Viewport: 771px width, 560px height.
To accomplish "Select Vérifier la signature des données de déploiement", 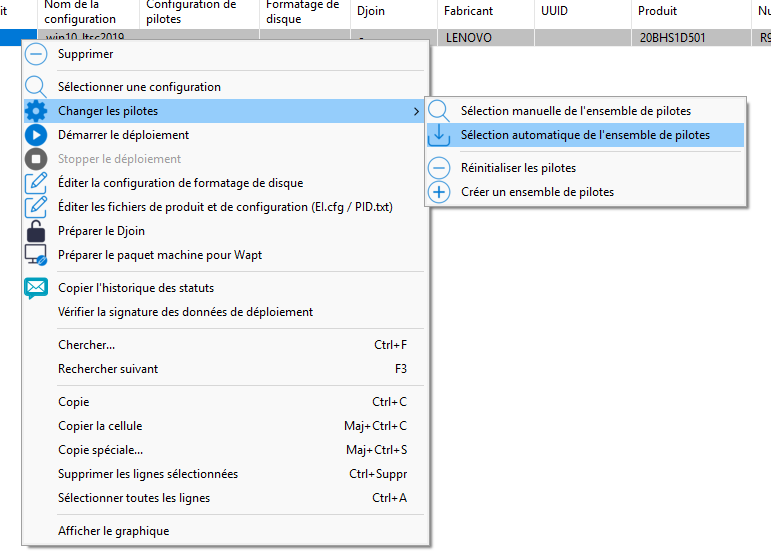I will [x=185, y=312].
